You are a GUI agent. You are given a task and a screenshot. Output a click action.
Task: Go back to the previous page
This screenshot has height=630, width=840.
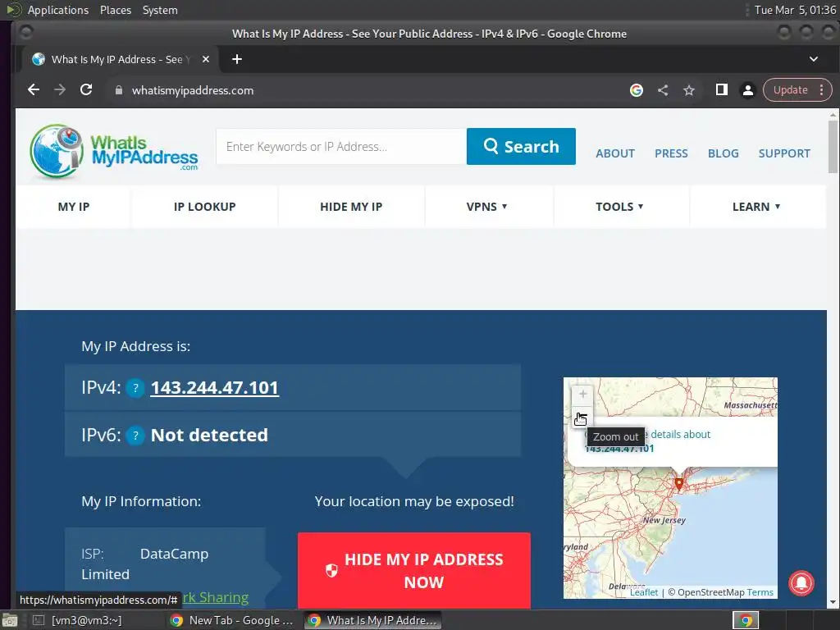point(33,90)
